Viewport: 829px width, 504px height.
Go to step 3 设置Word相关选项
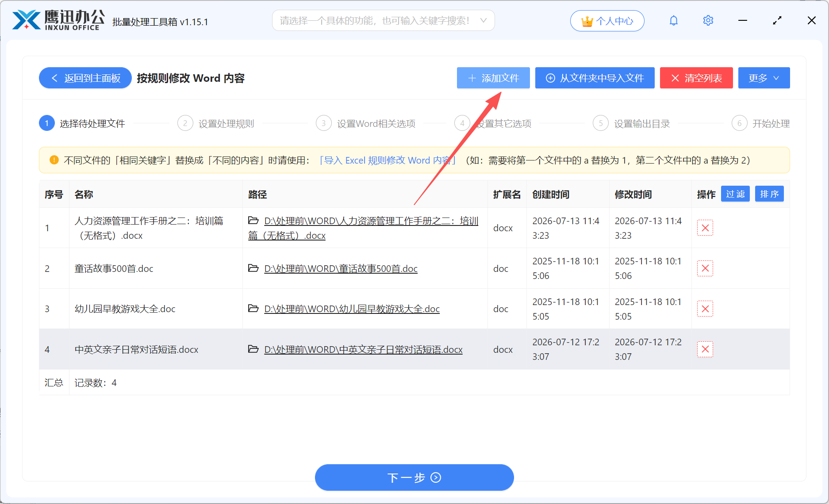pos(366,123)
